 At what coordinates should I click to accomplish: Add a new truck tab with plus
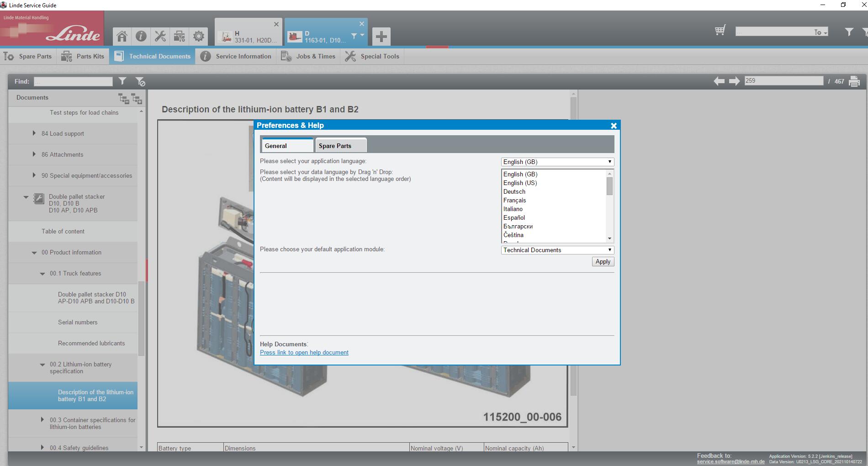click(381, 36)
